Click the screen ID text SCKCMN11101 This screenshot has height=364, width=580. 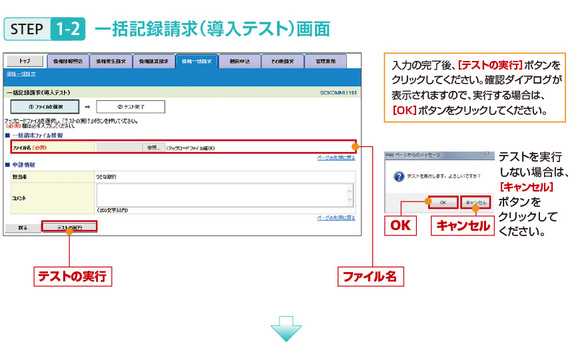338,92
